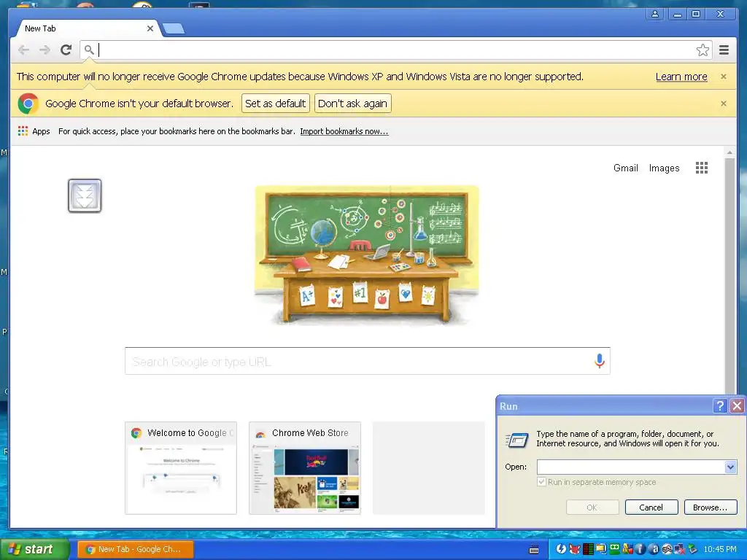The width and height of the screenshot is (747, 560).
Task: Click the Don't ask again button
Action: click(352, 104)
